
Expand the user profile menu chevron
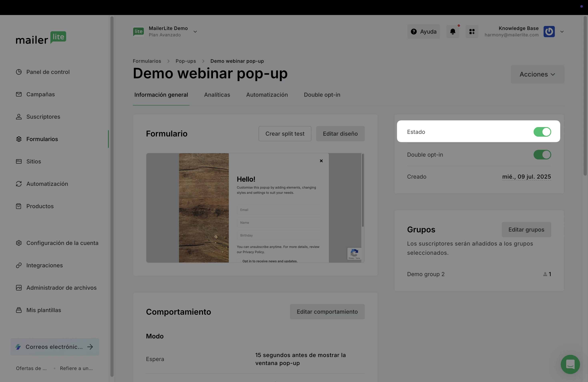562,32
